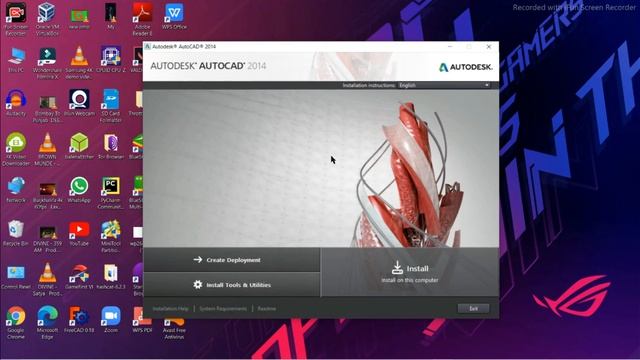Select the Iriun Webcam desktop icon

tap(79, 103)
